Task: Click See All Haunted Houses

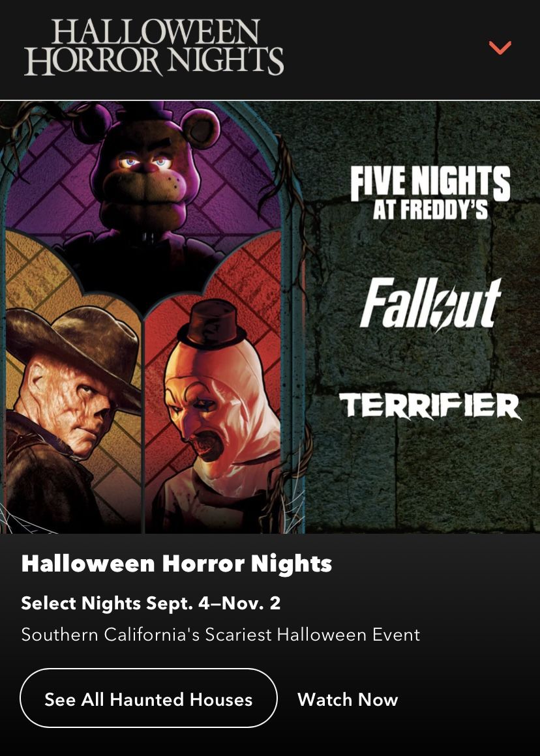Action: tap(147, 699)
